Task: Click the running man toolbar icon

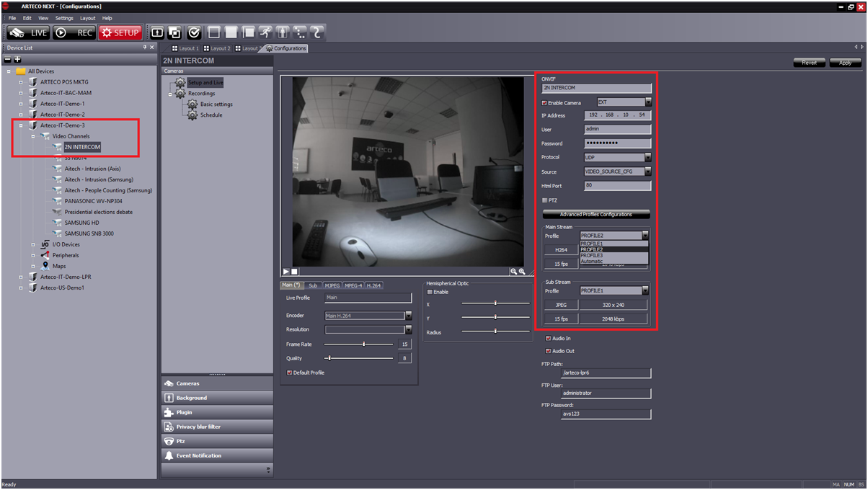Action: tap(265, 32)
